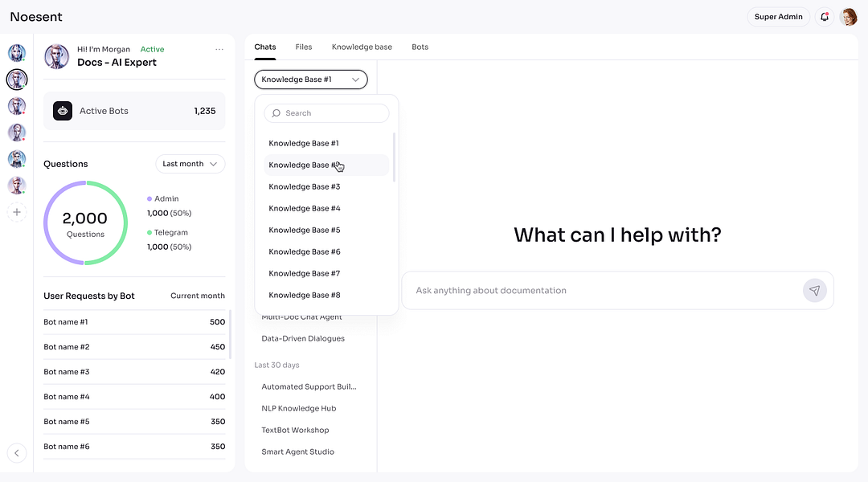Select the third bot avatar in sidebar
The image size is (868, 482).
[17, 106]
